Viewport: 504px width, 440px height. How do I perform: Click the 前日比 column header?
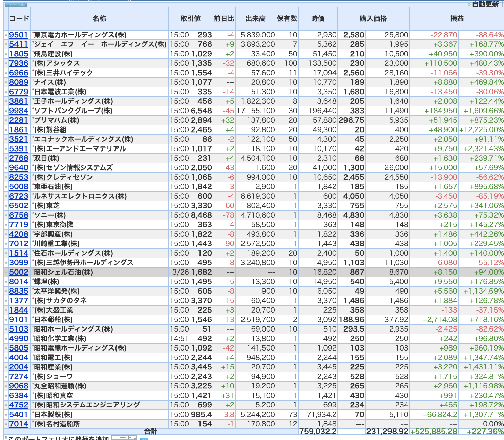[224, 19]
